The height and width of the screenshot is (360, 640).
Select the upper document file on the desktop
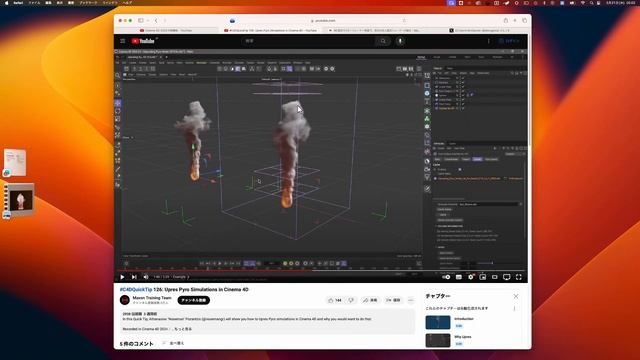[15, 163]
